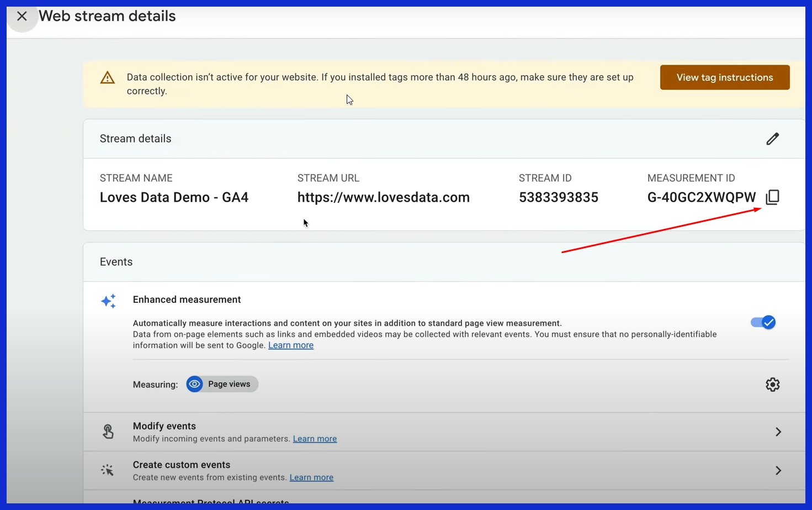This screenshot has height=510, width=812.
Task: Click the Page views chip
Action: [222, 384]
